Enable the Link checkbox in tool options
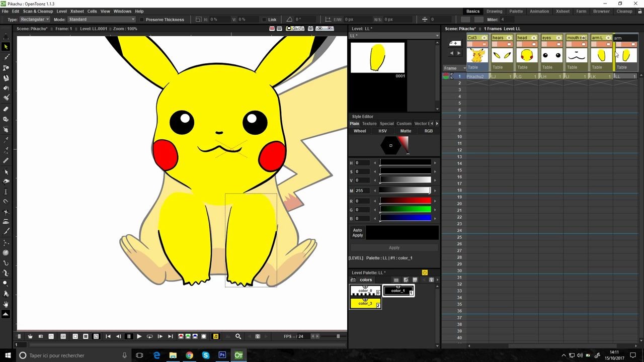Screen dimensions: 644x362 tap(264, 20)
